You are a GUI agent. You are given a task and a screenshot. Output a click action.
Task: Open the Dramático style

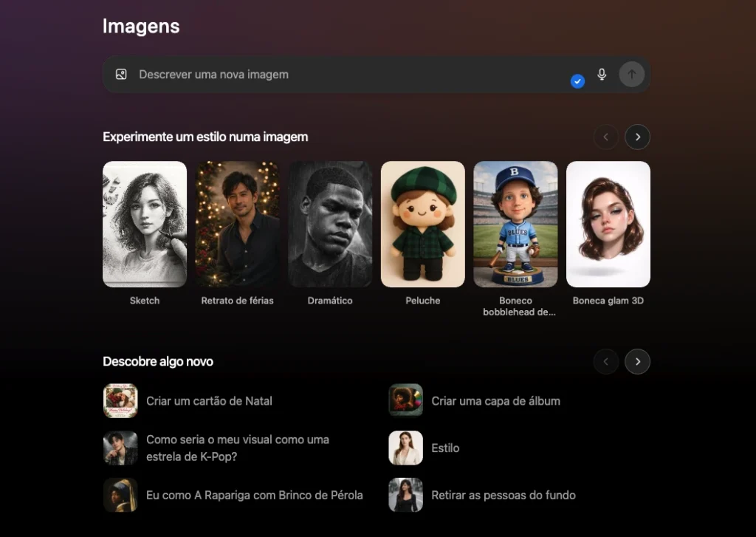[x=330, y=224]
